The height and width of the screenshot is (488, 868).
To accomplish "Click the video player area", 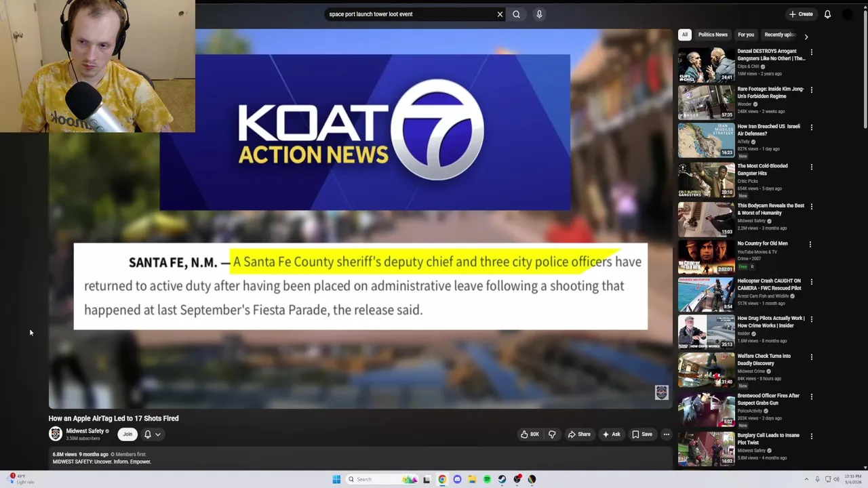I will pyautogui.click(x=360, y=218).
